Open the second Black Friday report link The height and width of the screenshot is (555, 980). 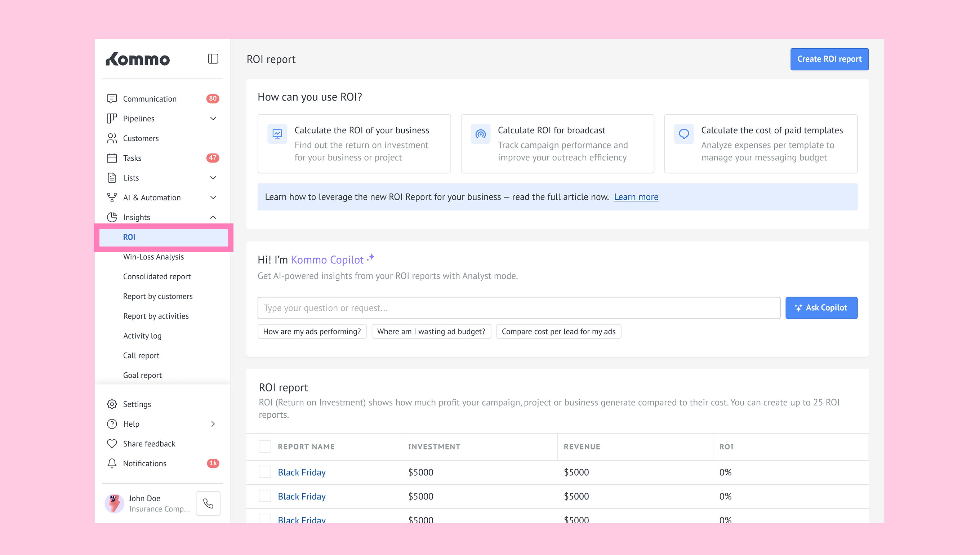tap(302, 496)
